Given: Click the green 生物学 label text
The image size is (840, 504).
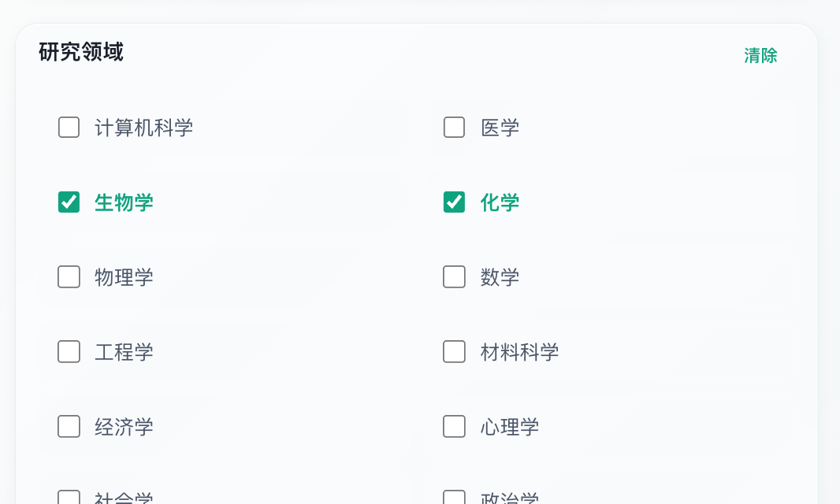Looking at the screenshot, I should (x=124, y=202).
